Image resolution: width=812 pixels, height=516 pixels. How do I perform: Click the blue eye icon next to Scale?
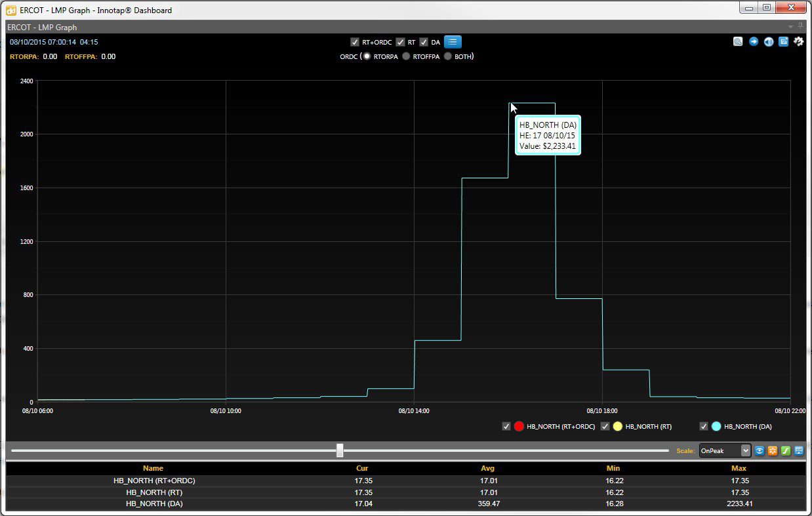click(760, 450)
